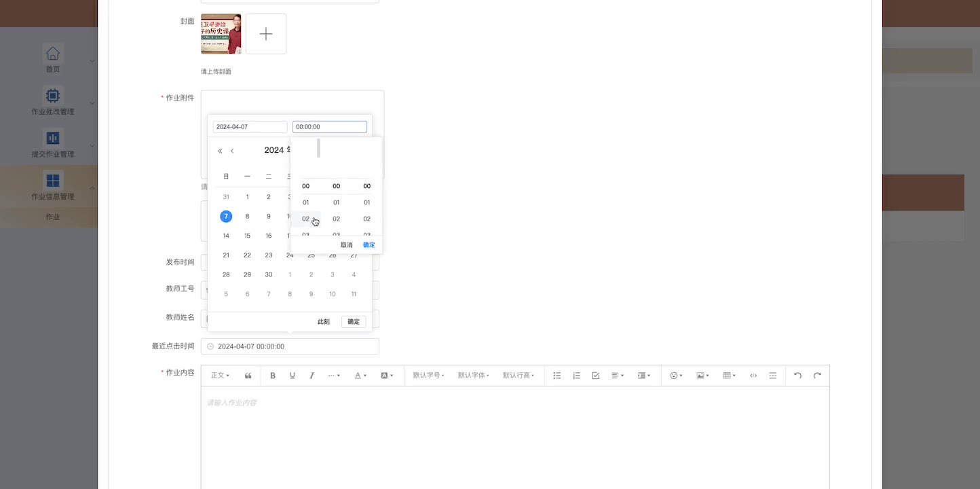The height and width of the screenshot is (489, 980).
Task: Click the 取消 button in the time picker
Action: (x=347, y=245)
